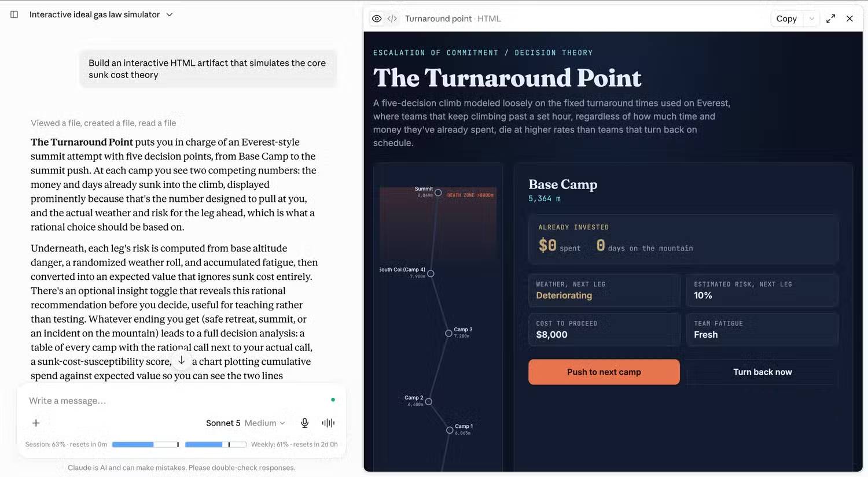Switch to the code view icon
The image size is (868, 477).
pyautogui.click(x=392, y=19)
